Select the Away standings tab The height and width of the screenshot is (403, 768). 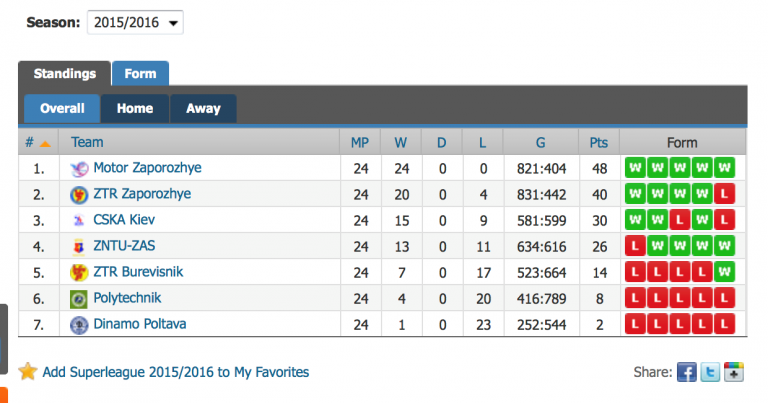203,109
